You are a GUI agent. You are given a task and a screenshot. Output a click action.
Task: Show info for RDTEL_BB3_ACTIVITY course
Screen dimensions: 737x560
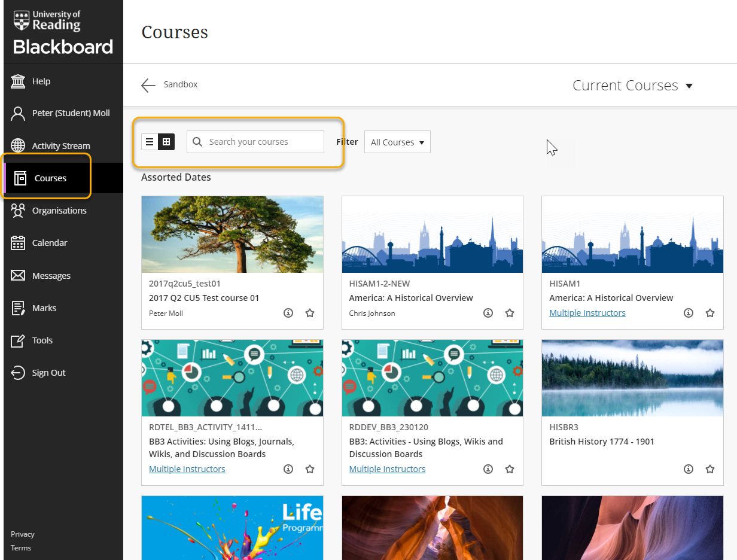tap(288, 469)
